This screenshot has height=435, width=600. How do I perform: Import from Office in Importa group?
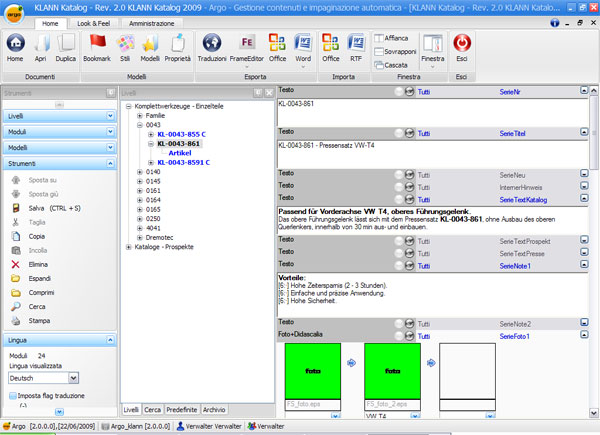(x=331, y=43)
